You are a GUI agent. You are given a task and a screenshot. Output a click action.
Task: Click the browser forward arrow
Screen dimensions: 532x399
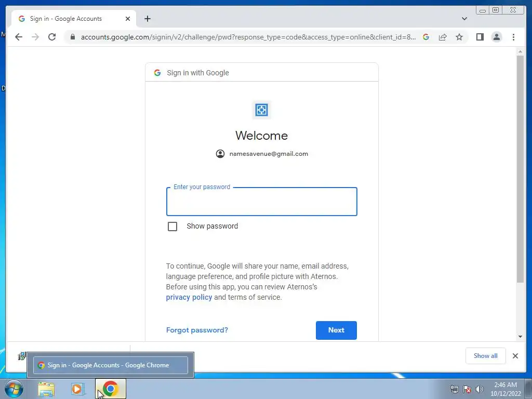pyautogui.click(x=35, y=37)
